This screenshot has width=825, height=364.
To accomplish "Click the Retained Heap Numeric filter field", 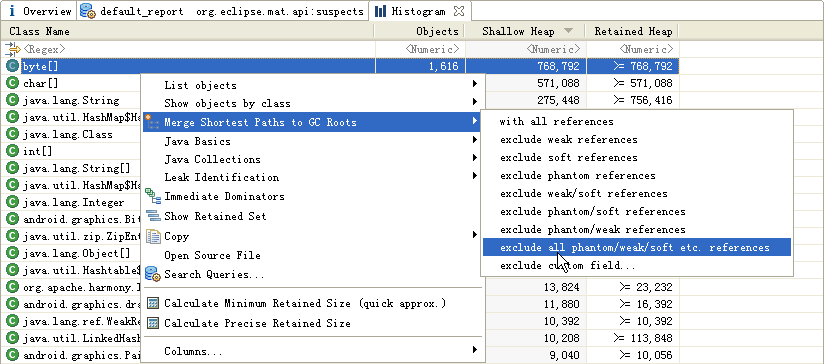I will pyautogui.click(x=633, y=49).
